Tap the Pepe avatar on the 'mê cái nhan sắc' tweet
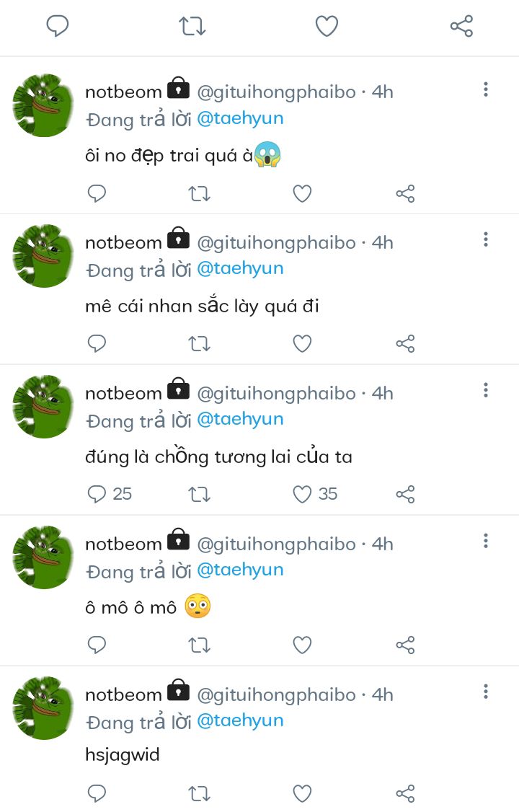 point(43,256)
